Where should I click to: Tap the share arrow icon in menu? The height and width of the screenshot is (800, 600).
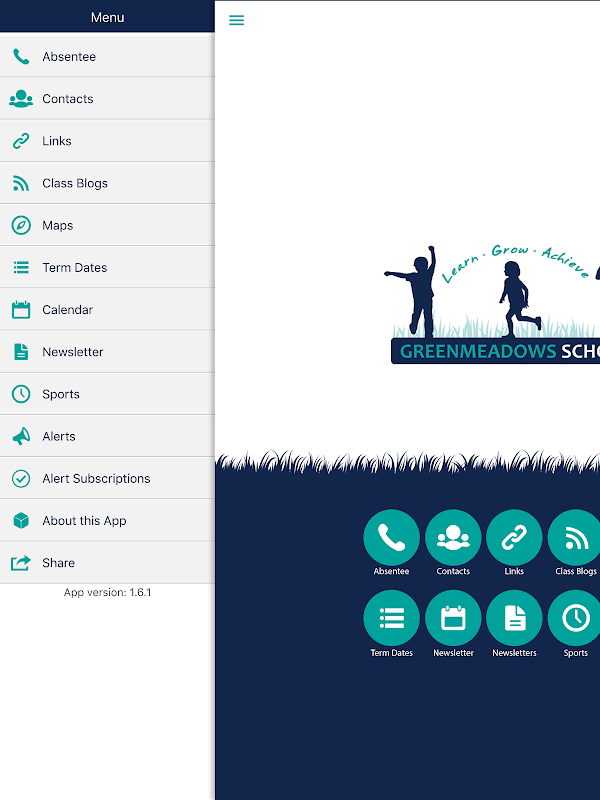click(21, 563)
